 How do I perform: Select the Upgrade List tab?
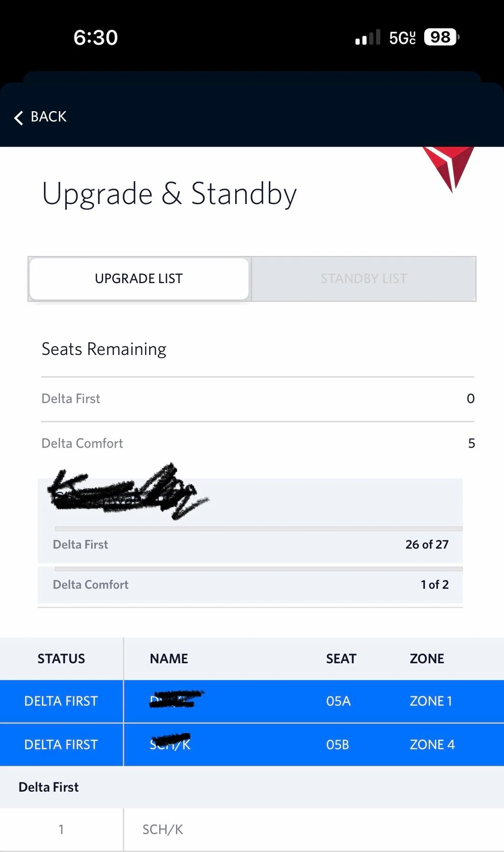[x=139, y=279]
